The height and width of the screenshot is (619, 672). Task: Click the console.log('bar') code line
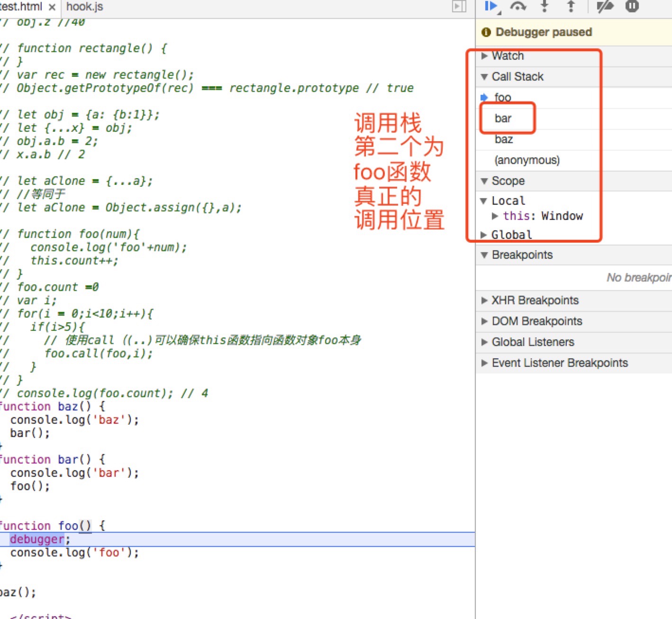coord(74,473)
